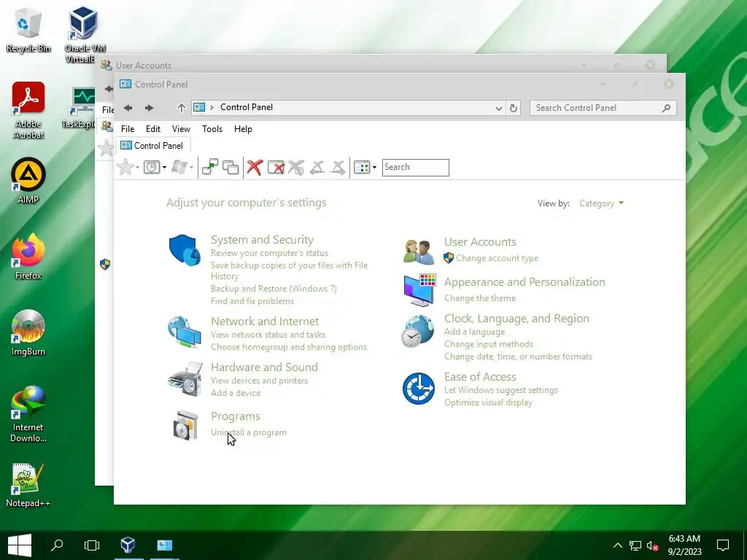Viewport: 747px width, 560px height.
Task: Open Network and Internet category
Action: click(x=264, y=322)
